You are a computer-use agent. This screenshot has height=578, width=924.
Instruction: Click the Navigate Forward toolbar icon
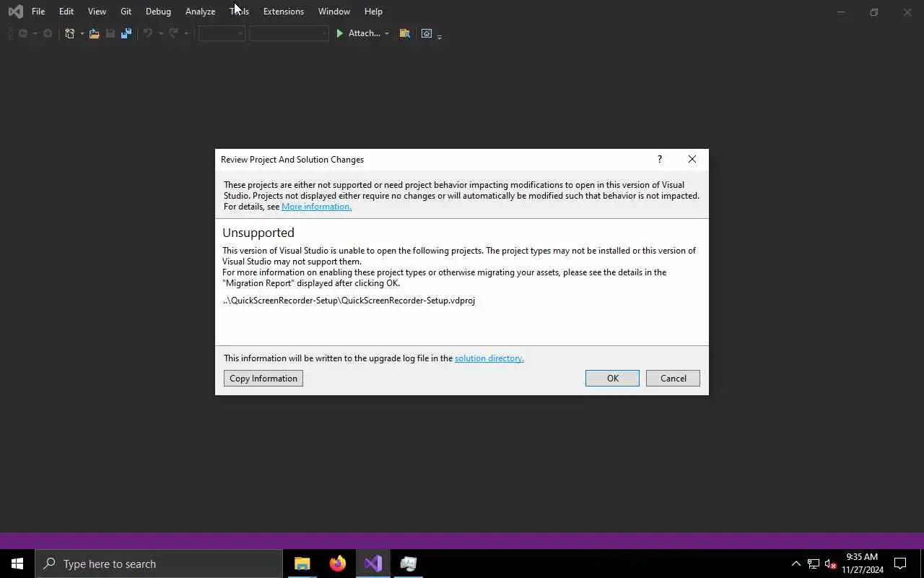click(48, 33)
